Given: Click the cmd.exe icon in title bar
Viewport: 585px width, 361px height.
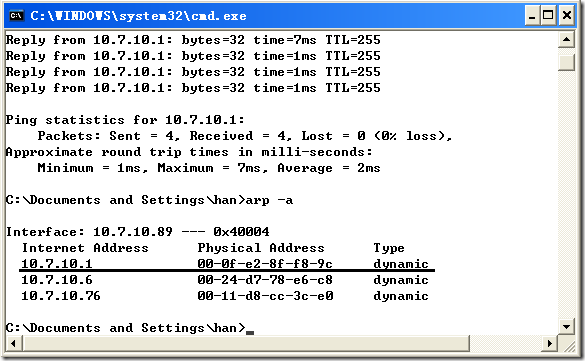Looking at the screenshot, I should coord(16,16).
